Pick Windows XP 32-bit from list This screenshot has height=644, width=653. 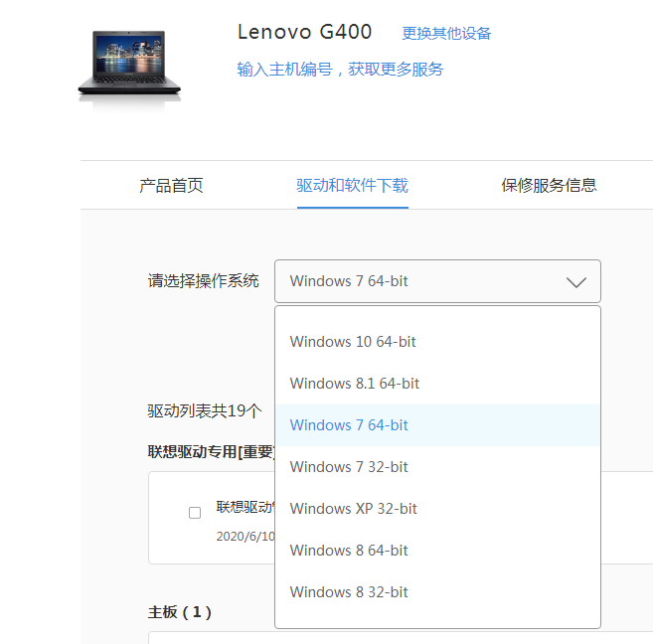437,509
